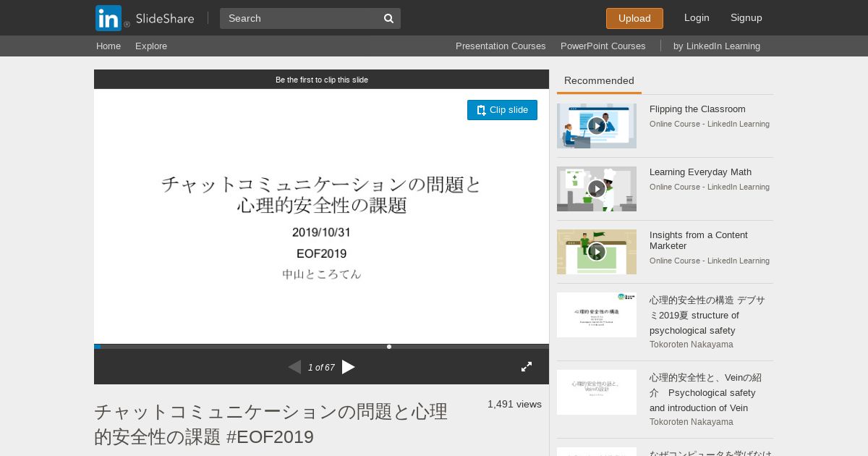Play Insights from a Content Marketer thumbnail
This screenshot has width=868, height=456.
click(597, 252)
